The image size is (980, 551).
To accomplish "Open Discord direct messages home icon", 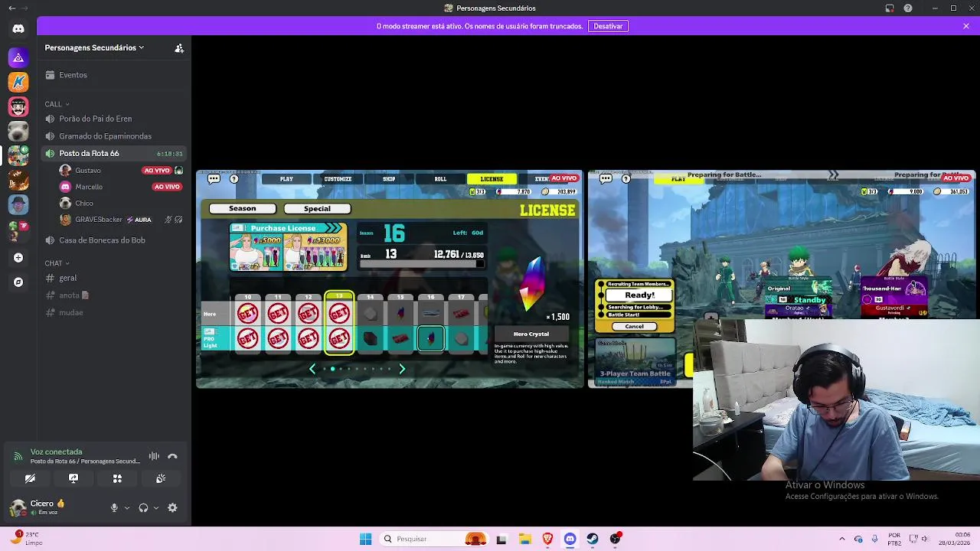I will point(18,28).
